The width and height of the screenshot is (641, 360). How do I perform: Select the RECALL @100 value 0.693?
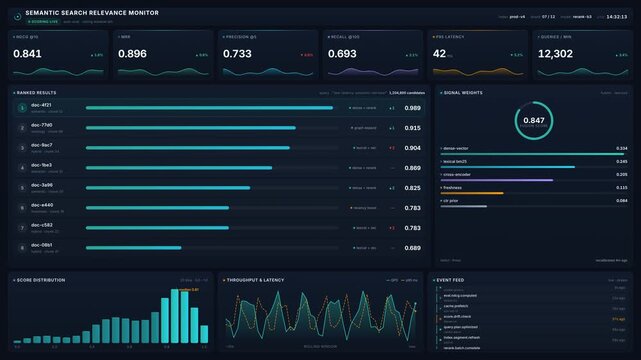point(342,54)
